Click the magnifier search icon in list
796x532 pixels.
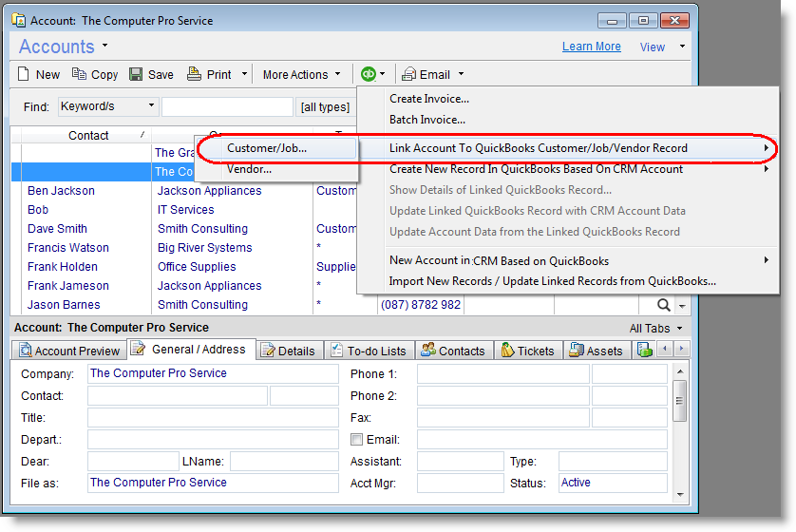point(662,305)
